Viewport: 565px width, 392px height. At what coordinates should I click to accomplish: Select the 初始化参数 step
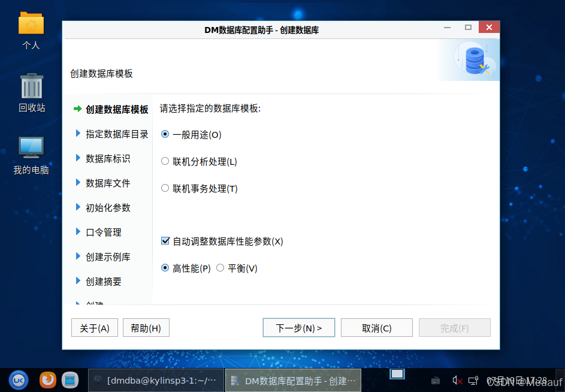coord(108,208)
